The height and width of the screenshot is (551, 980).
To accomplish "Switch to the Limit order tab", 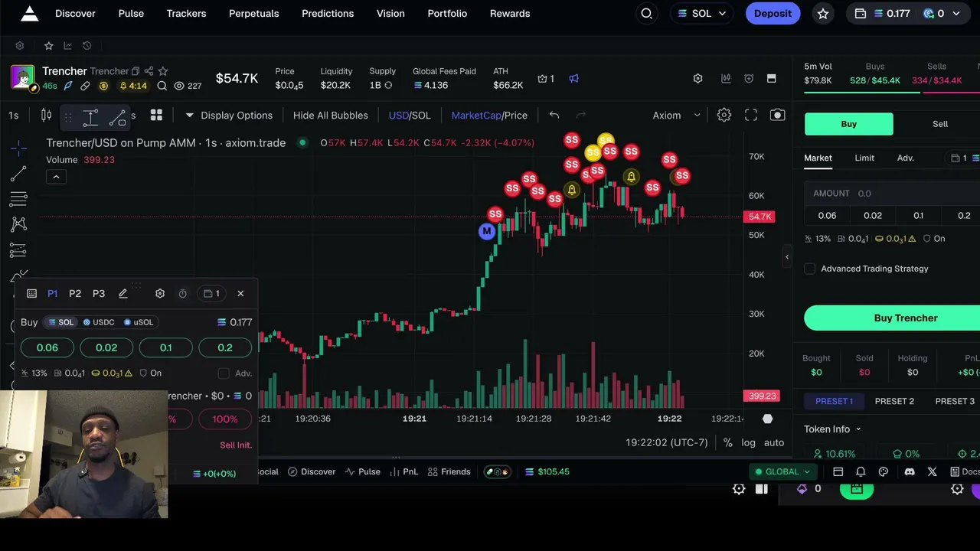I will tap(864, 158).
